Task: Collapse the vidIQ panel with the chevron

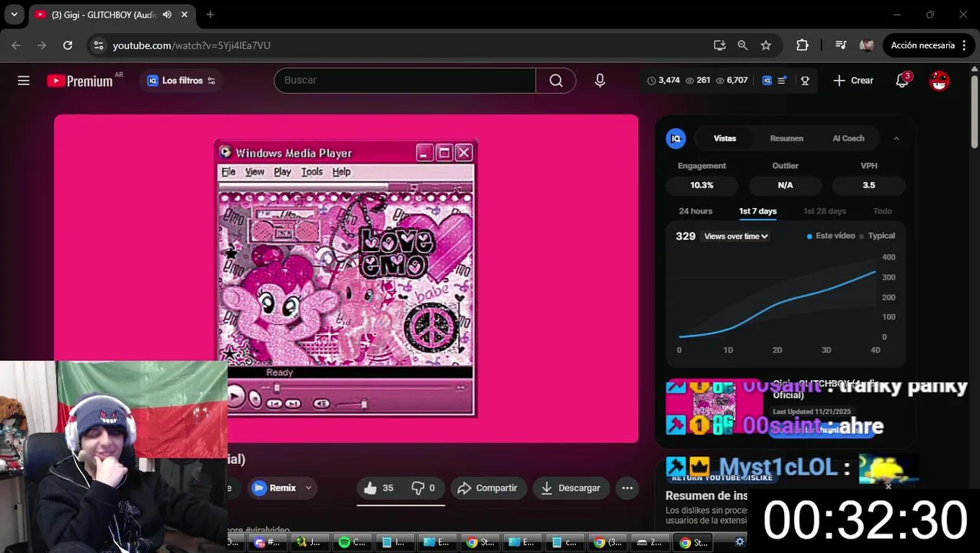Action: coord(896,138)
